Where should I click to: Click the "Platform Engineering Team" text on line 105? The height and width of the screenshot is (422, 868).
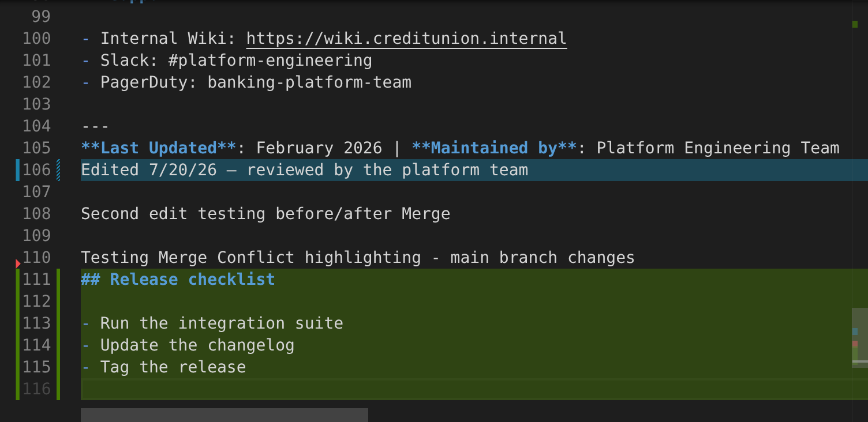click(718, 148)
